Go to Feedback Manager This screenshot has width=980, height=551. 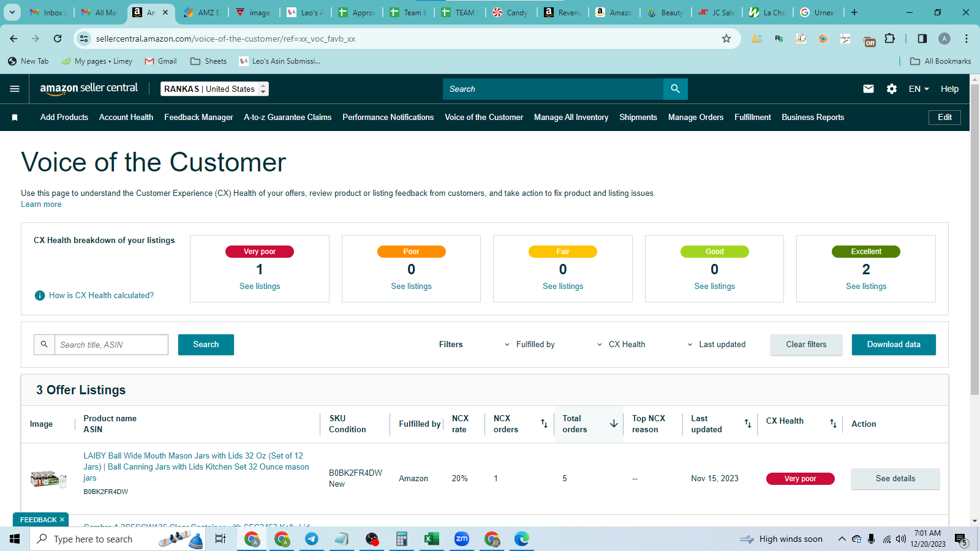[198, 118]
